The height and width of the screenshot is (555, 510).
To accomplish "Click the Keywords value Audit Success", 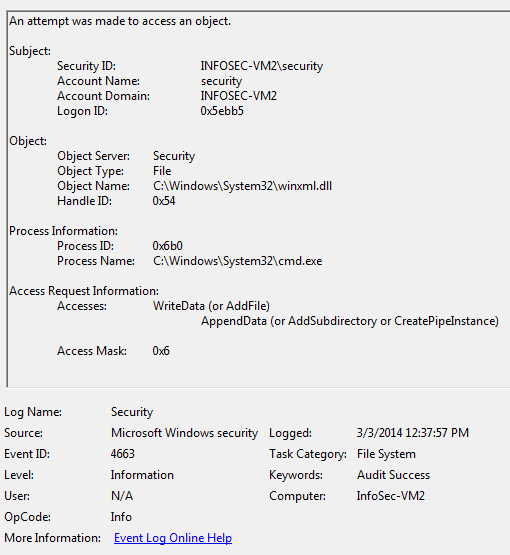I will click(393, 475).
